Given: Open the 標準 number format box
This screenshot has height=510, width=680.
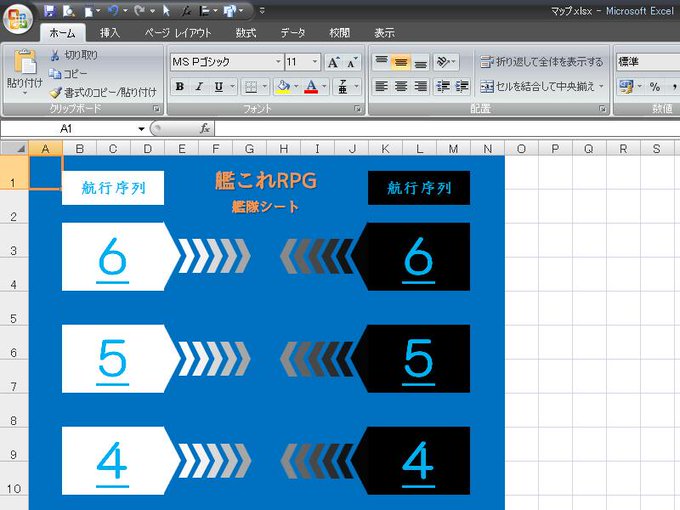Looking at the screenshot, I should pos(647,62).
